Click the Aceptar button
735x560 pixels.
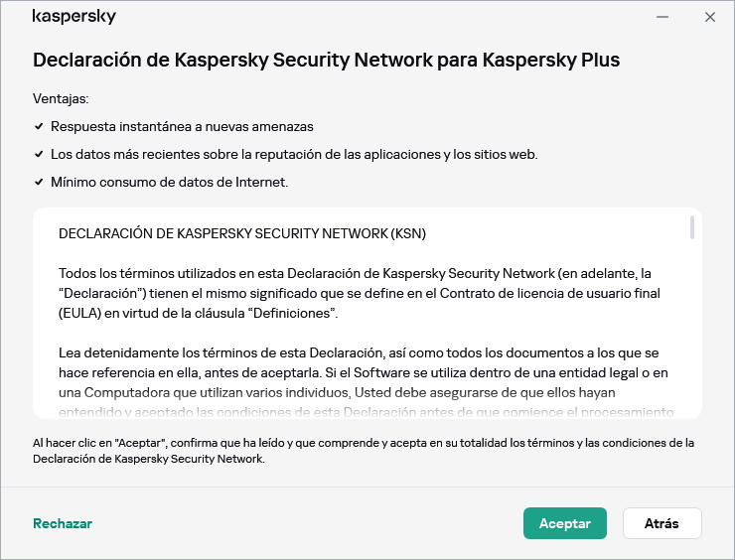click(564, 523)
